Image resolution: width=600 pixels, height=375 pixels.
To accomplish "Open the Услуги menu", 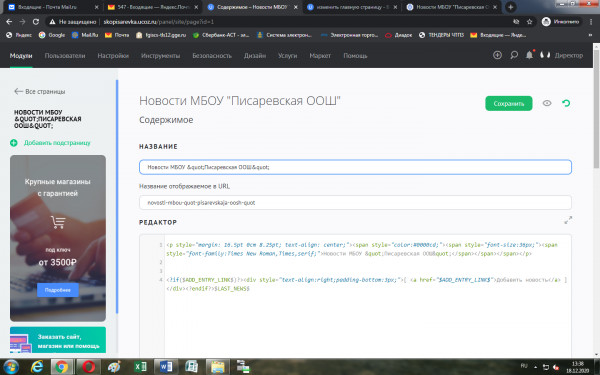I will tap(287, 55).
